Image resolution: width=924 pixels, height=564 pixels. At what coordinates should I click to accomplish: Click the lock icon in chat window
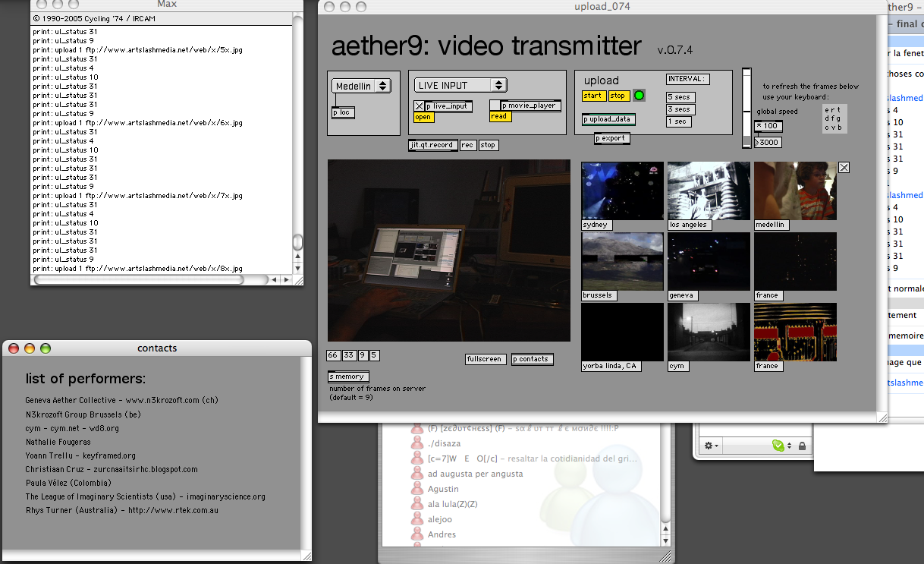pos(802,446)
